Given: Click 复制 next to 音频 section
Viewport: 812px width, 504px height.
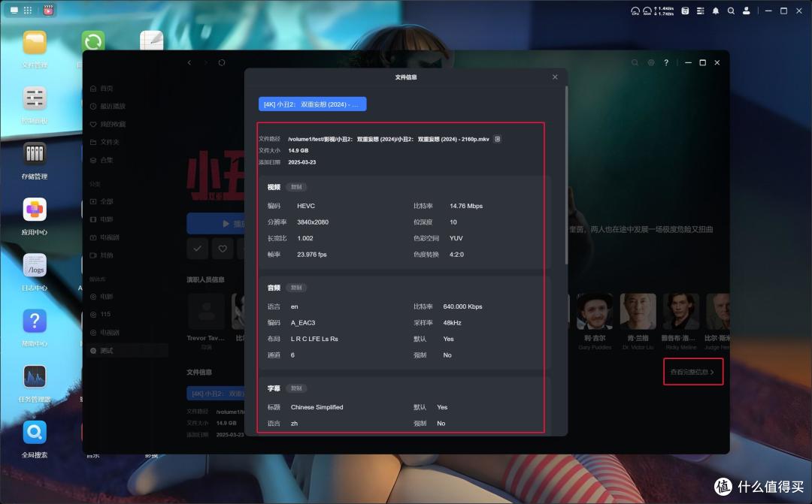Looking at the screenshot, I should [296, 288].
